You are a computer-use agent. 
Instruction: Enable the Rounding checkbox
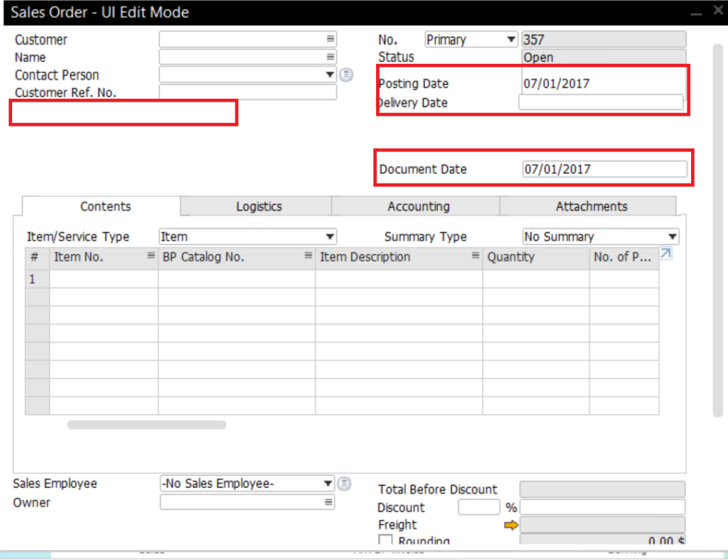pos(385,541)
